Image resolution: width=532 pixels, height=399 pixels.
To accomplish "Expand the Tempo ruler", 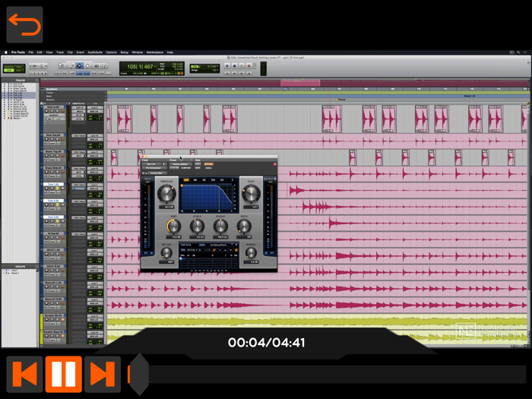I will click(x=43, y=93).
